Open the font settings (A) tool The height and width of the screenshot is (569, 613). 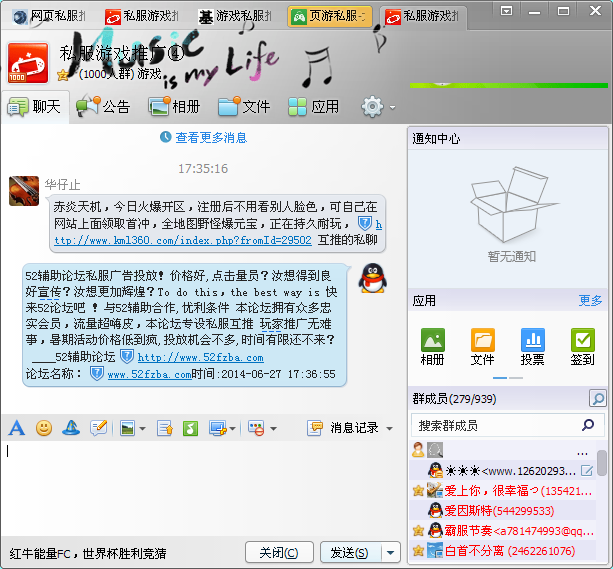click(16, 428)
